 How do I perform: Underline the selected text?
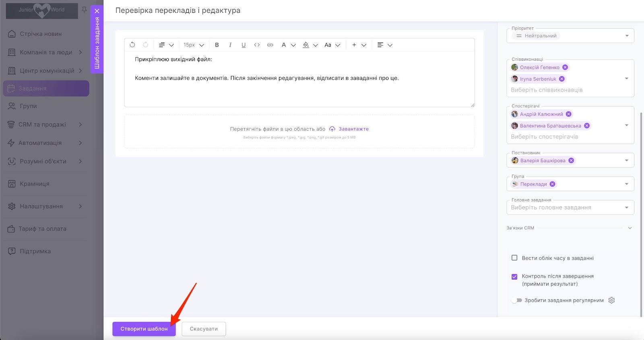pyautogui.click(x=244, y=45)
